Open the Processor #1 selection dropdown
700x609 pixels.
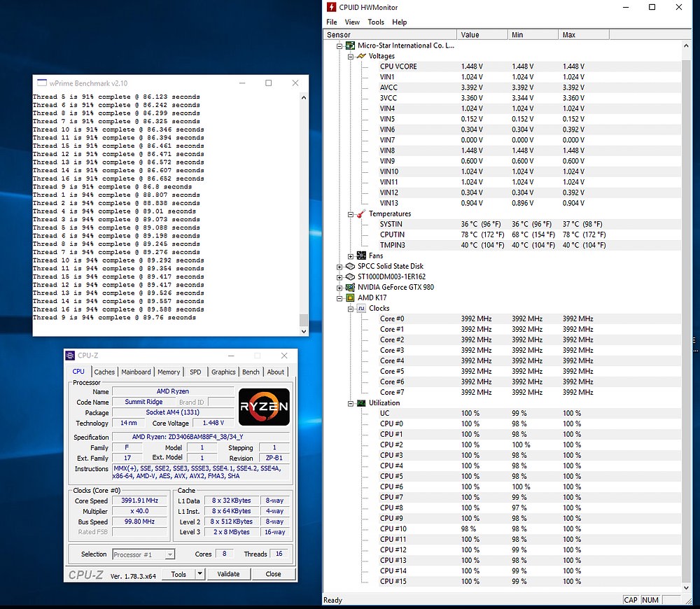point(169,554)
